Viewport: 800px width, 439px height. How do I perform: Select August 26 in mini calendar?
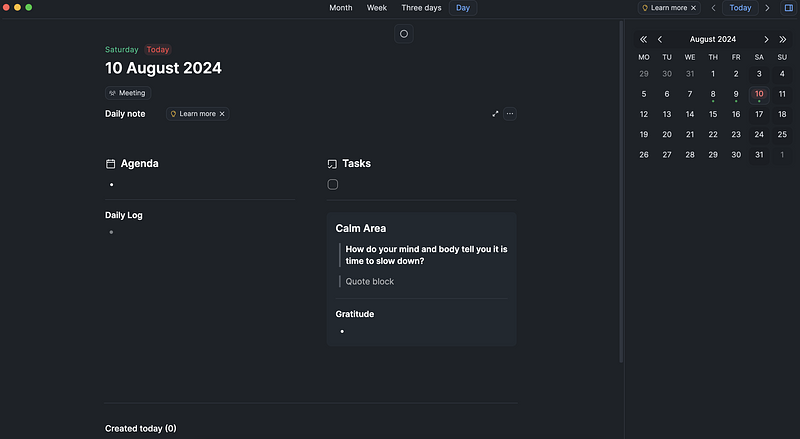click(x=644, y=155)
